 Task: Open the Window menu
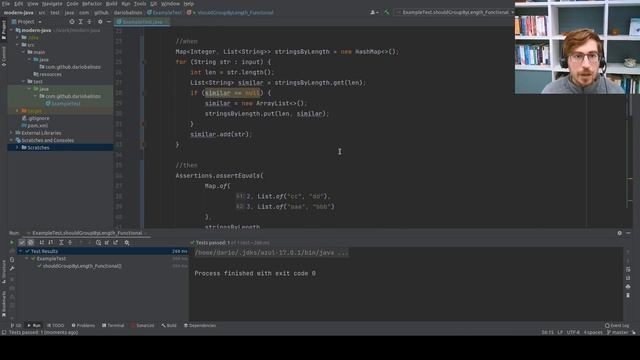click(x=170, y=4)
